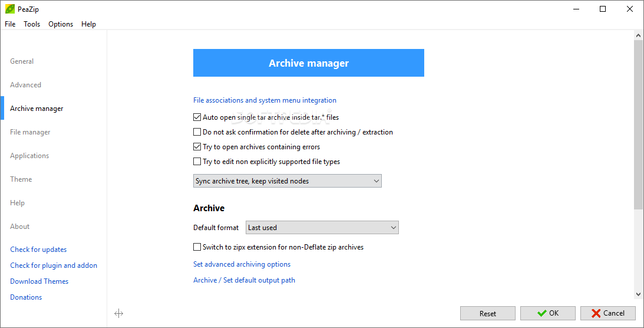Open About section in the sidebar
The image size is (644, 328).
tap(19, 227)
